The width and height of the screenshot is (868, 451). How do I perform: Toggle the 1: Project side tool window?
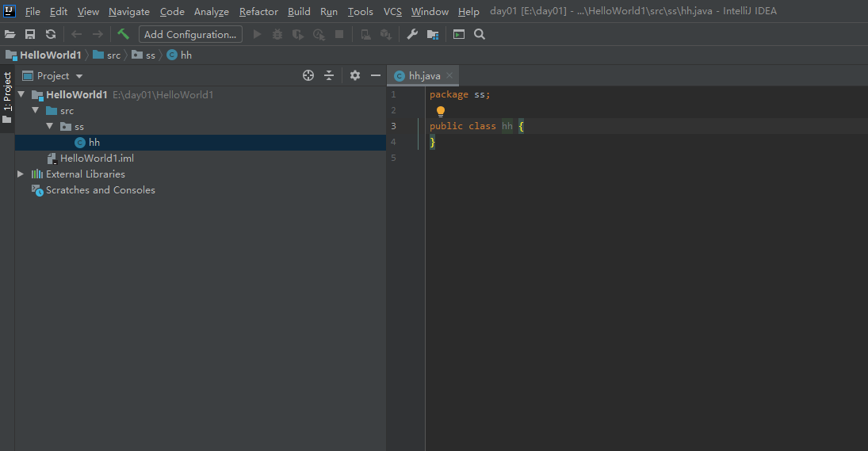click(7, 97)
